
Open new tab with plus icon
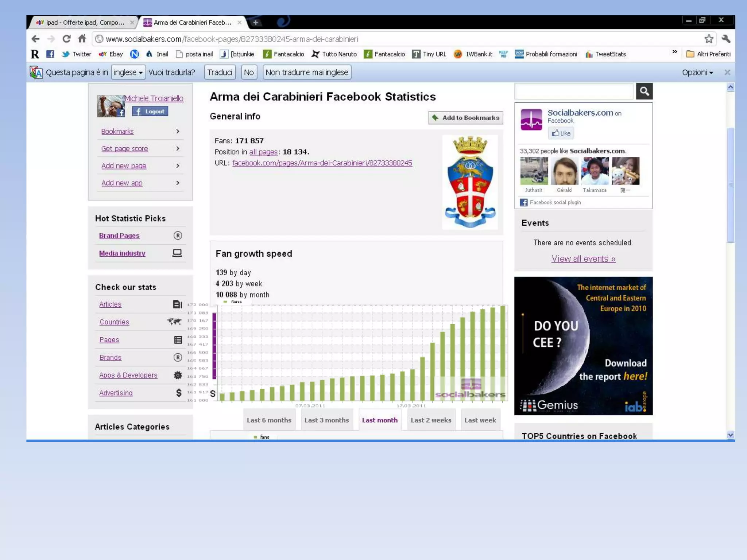tap(256, 23)
